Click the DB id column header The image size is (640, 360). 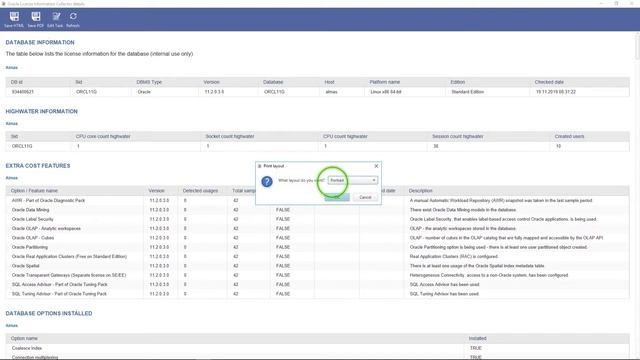pos(17,82)
